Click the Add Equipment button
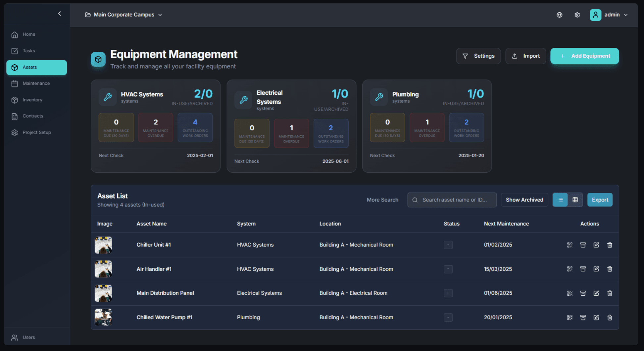The height and width of the screenshot is (351, 644). click(x=584, y=56)
